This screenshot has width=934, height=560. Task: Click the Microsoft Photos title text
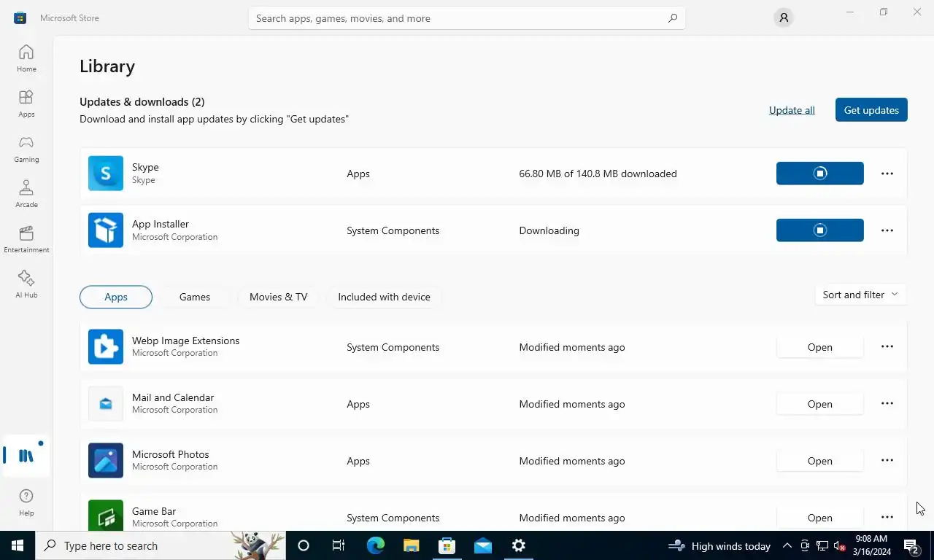171,454
